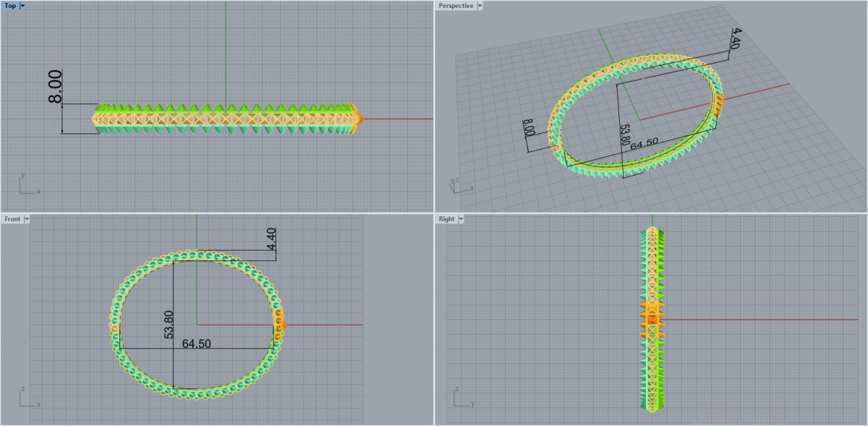Screen dimensions: 868x426
Task: Click the axis icon in the Right viewport
Action: [463, 398]
